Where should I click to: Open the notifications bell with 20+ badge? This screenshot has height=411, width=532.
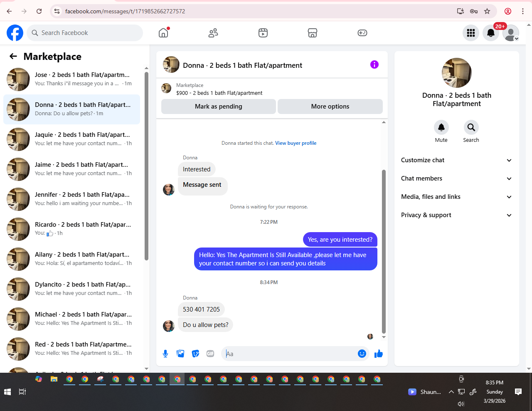[491, 33]
